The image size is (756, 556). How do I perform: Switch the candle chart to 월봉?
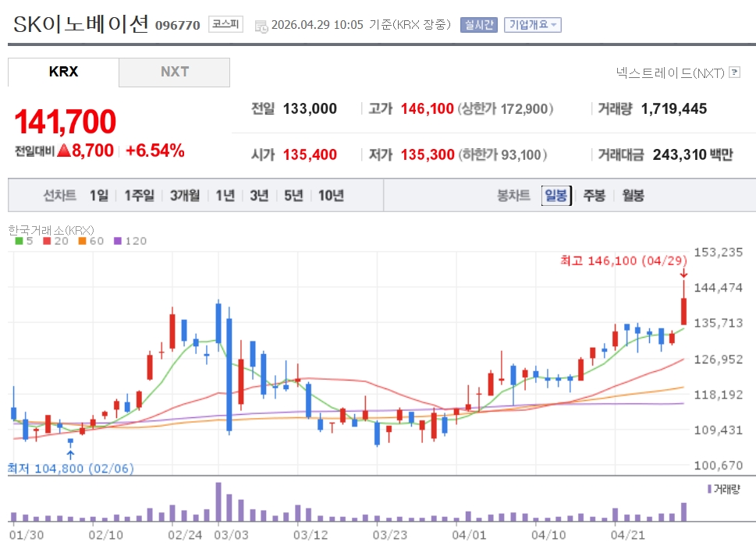coord(633,195)
